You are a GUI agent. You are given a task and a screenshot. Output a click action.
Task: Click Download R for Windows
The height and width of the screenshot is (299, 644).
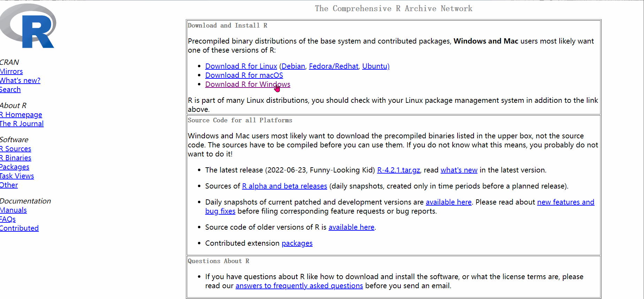[247, 84]
